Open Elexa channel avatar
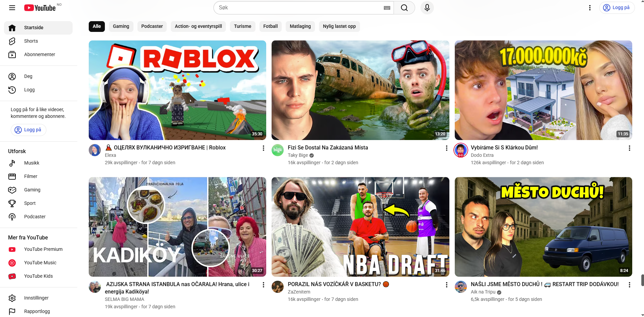 point(95,150)
